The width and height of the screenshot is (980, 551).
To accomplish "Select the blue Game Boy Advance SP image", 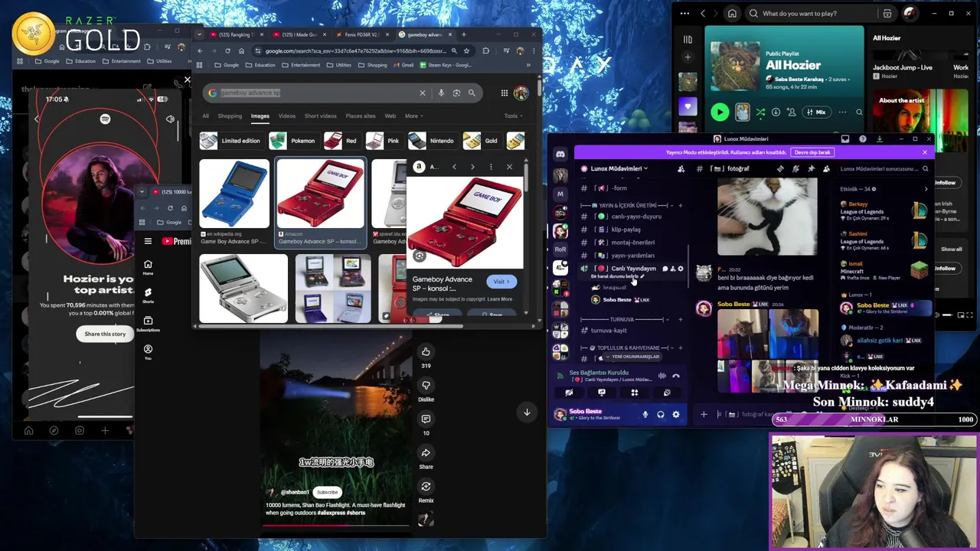I will 234,194.
